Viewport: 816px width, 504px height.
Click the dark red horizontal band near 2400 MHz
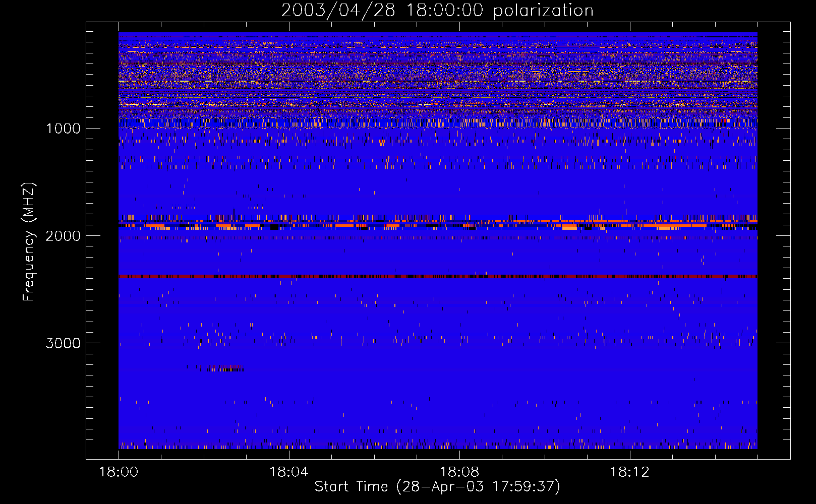pos(438,276)
